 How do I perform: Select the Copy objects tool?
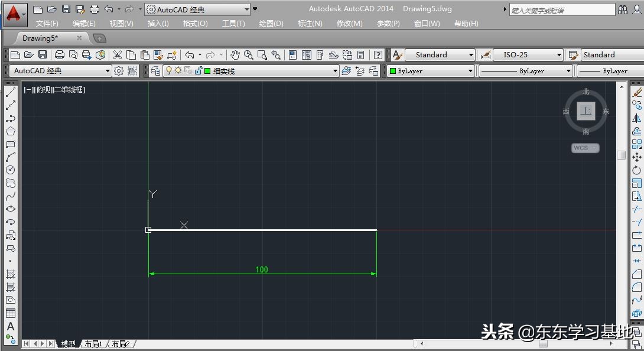(637, 105)
